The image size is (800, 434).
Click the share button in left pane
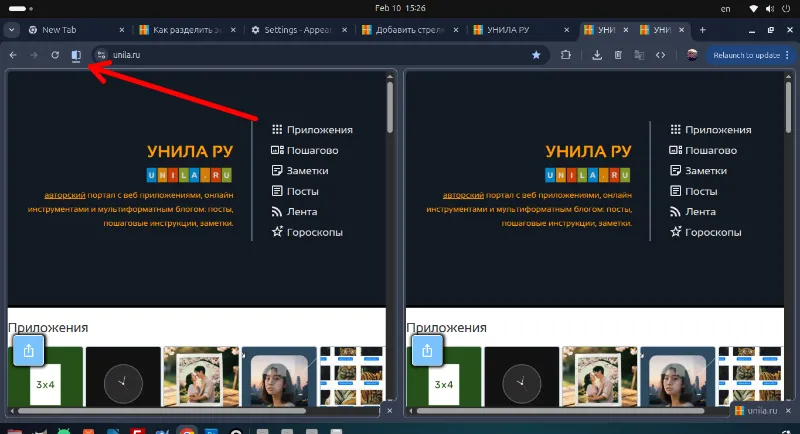(x=29, y=350)
